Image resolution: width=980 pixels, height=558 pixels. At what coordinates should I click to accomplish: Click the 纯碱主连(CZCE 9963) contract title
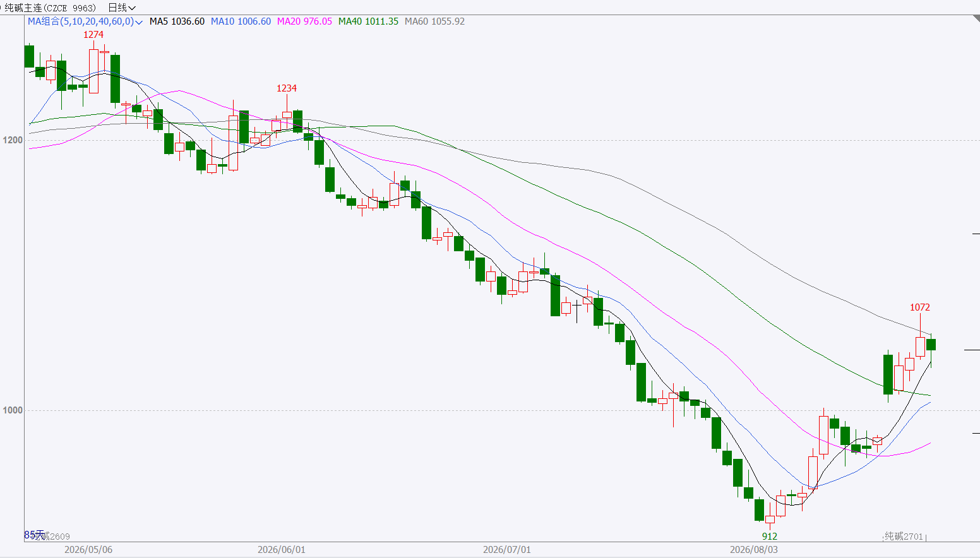(x=51, y=8)
